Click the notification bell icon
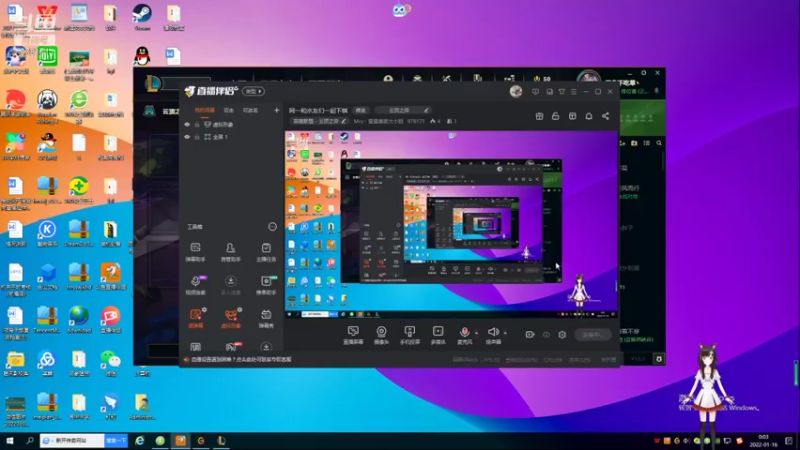The width and height of the screenshot is (800, 450). coord(589,116)
